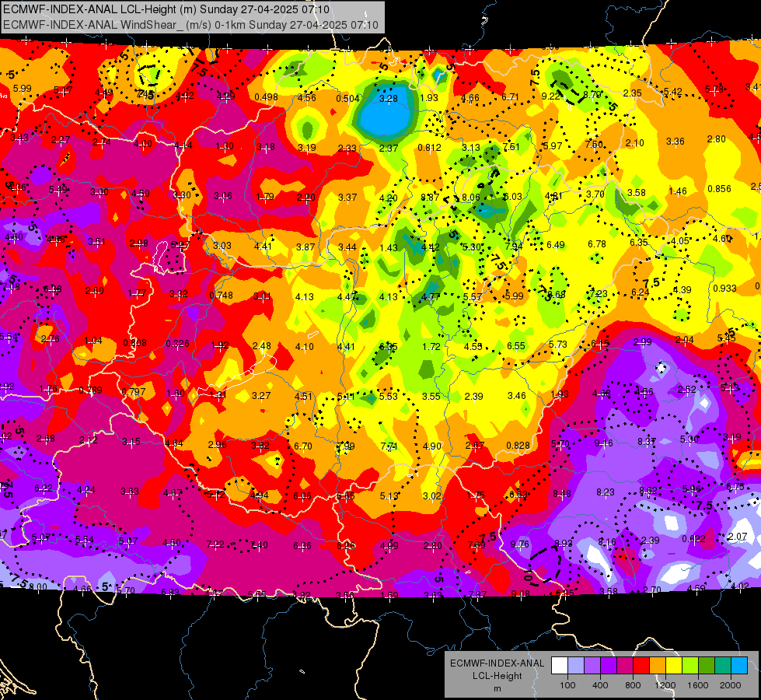Click the wind shear value 9.16
The width and height of the screenshot is (761, 700).
point(603,443)
